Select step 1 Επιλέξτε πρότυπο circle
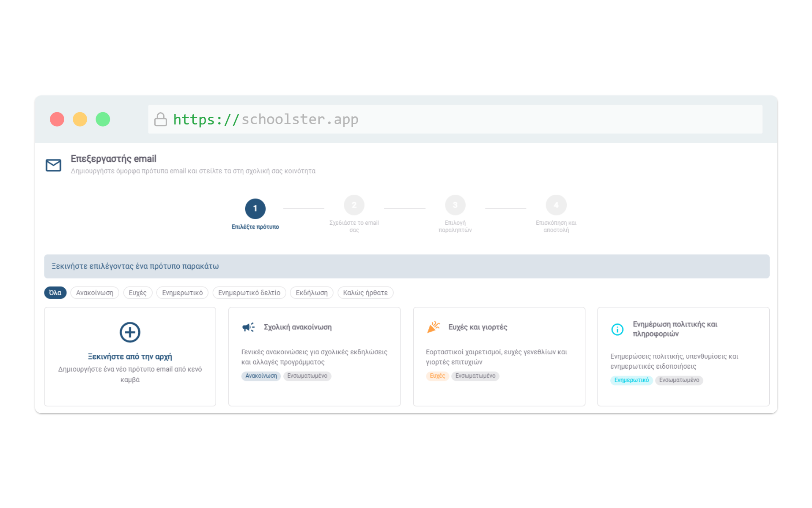 tap(255, 209)
